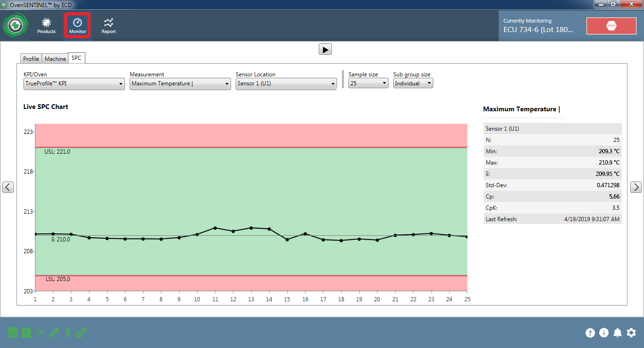
Task: Stop the current monitoring session
Action: click(x=611, y=26)
